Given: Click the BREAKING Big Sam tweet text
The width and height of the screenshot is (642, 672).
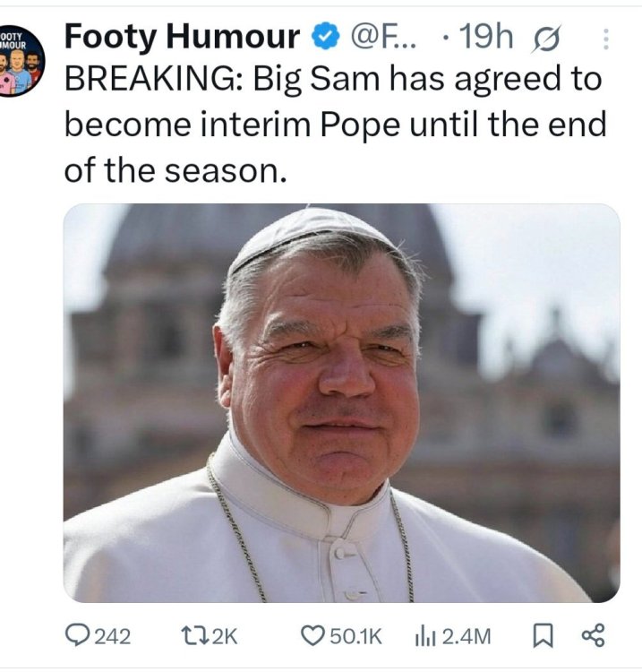Looking at the screenshot, I should tap(331, 124).
